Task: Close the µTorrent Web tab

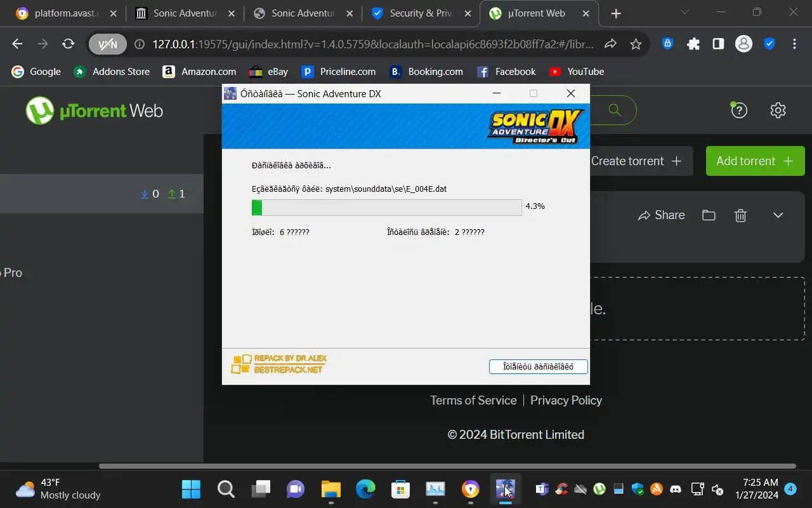Action: pos(586,13)
